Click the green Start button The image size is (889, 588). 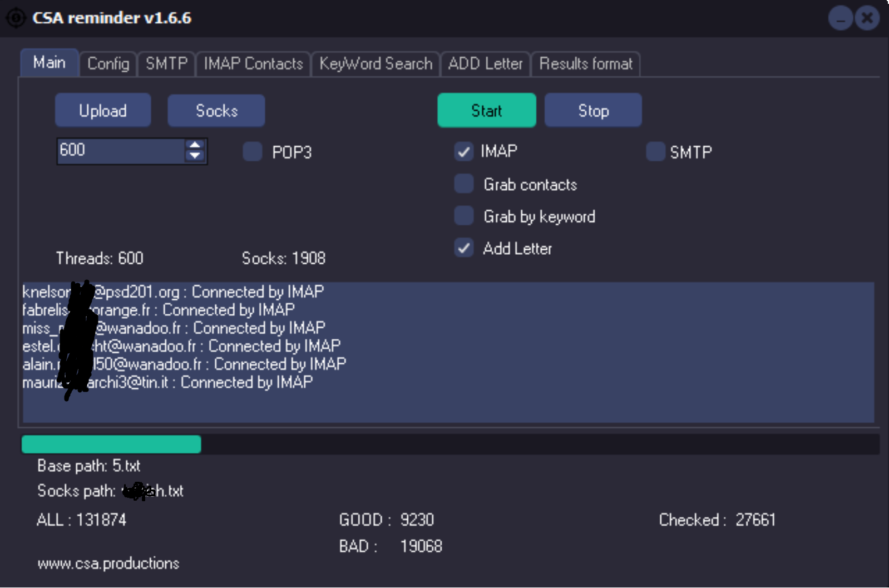(487, 111)
